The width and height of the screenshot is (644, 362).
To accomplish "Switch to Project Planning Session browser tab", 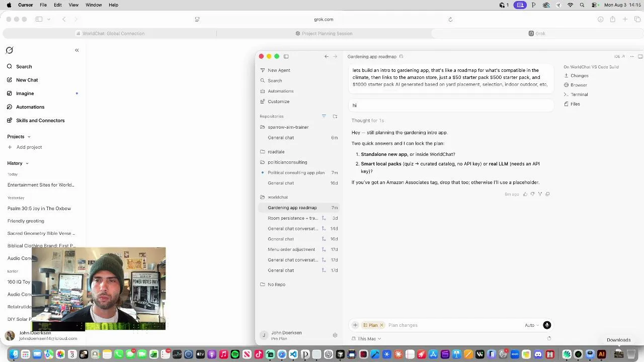I will [324, 34].
